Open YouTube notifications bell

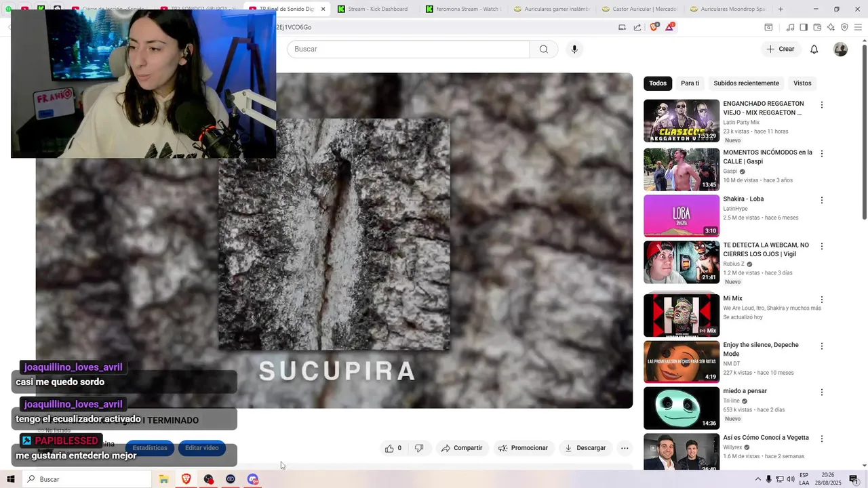coord(814,49)
